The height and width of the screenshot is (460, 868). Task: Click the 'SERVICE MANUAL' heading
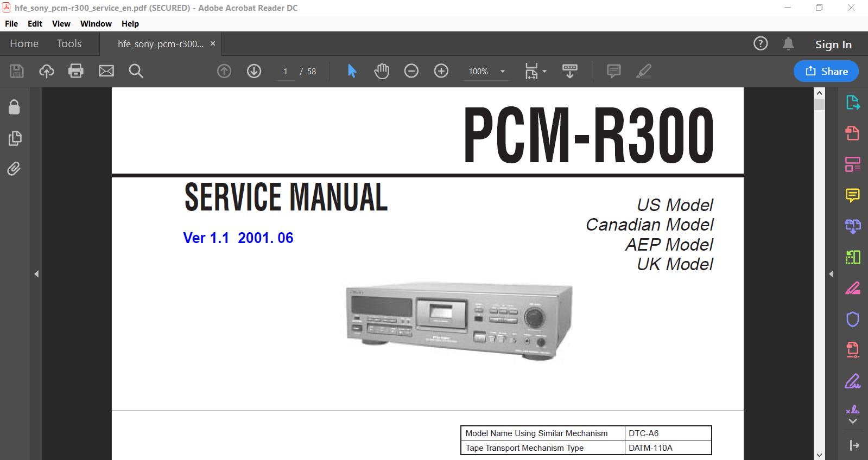coord(286,196)
